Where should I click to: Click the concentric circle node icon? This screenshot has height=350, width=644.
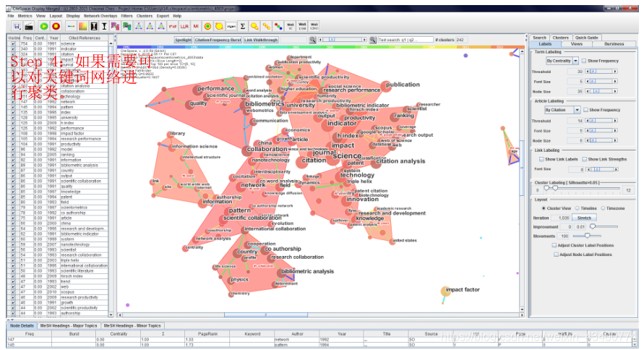click(208, 26)
